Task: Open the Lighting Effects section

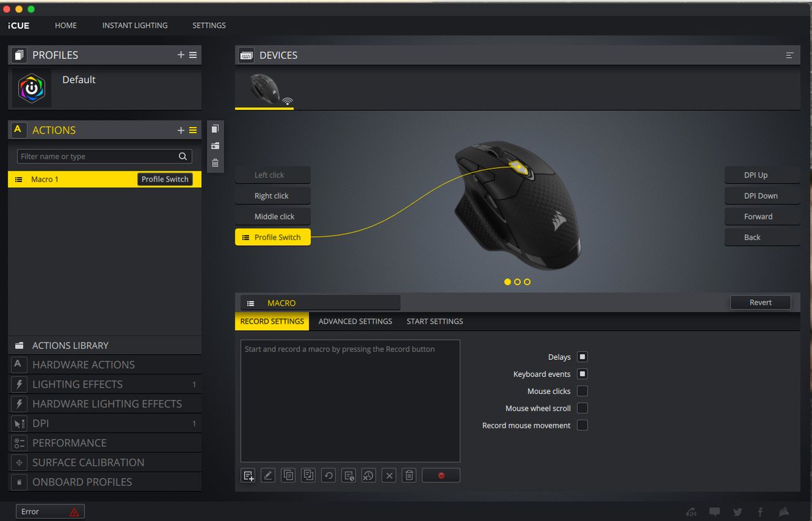Action: click(x=105, y=385)
